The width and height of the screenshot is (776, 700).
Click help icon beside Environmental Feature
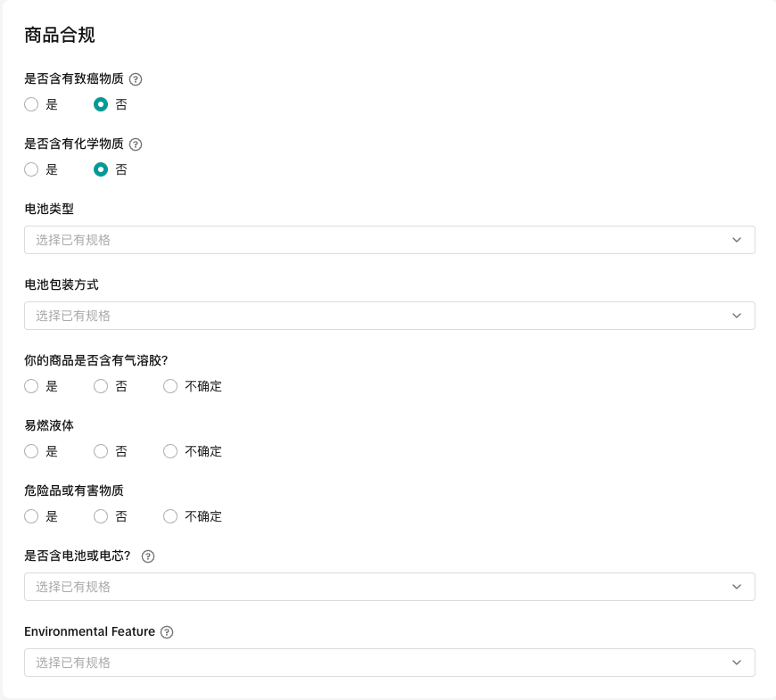pos(167,632)
